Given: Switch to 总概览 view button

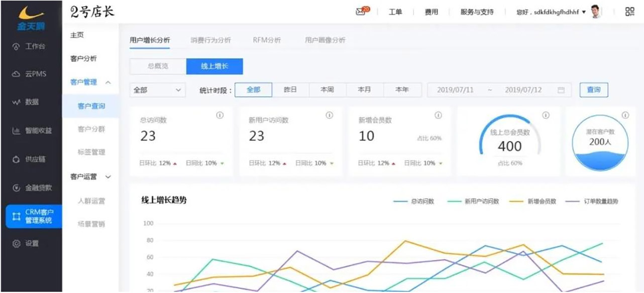Looking at the screenshot, I should pos(158,66).
